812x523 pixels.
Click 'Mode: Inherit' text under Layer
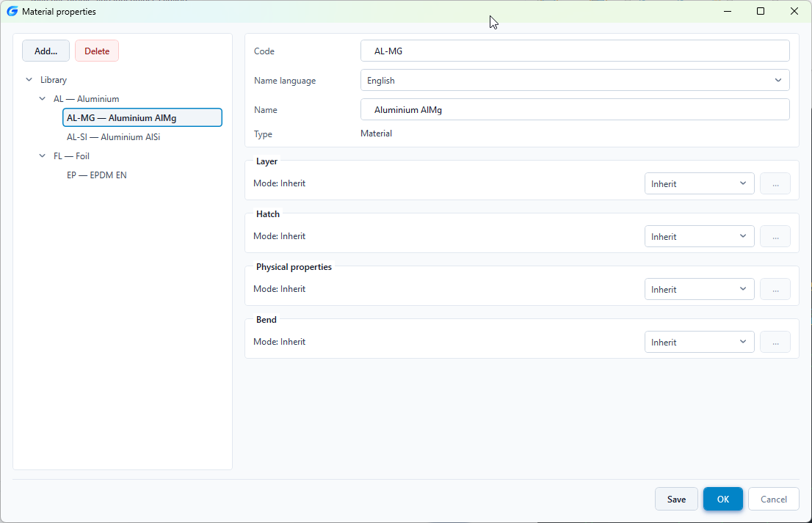[x=279, y=183]
